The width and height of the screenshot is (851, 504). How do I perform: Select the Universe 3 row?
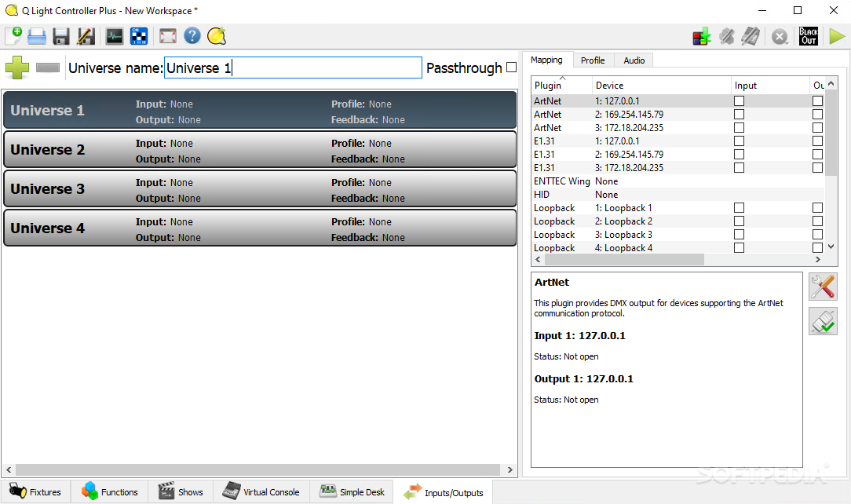point(260,189)
